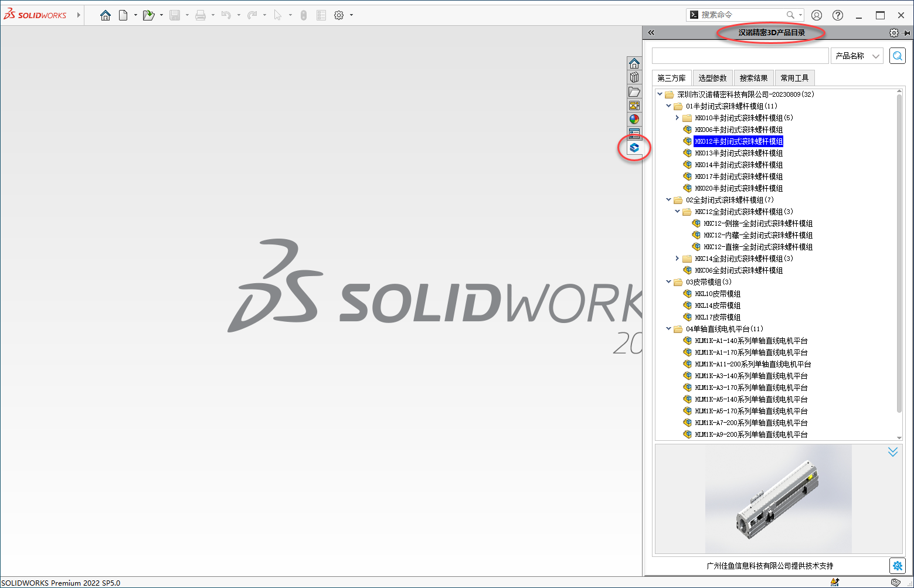Click the gear button at panel bottom right
The width and height of the screenshot is (914, 588).
(x=898, y=565)
